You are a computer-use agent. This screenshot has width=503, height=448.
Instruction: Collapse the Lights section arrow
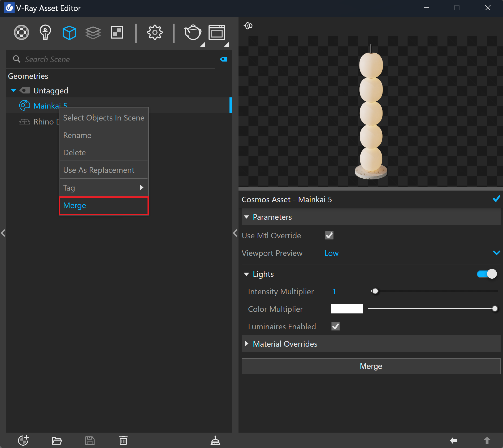click(246, 274)
